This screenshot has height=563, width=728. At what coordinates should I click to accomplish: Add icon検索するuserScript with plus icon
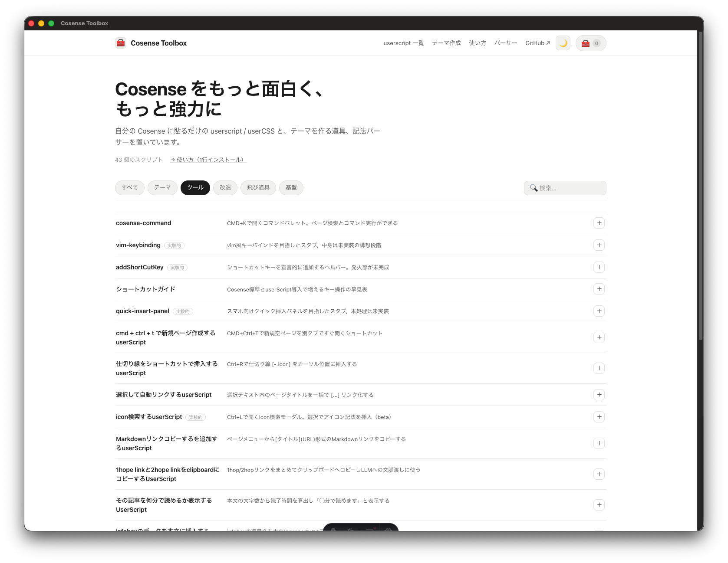[599, 417]
